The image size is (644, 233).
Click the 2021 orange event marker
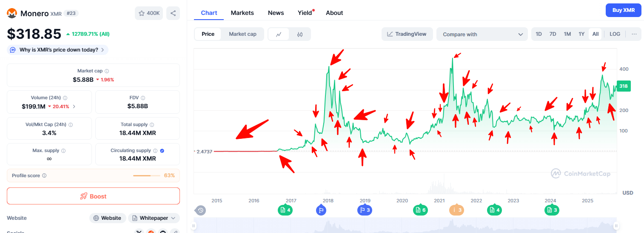pyautogui.click(x=457, y=210)
